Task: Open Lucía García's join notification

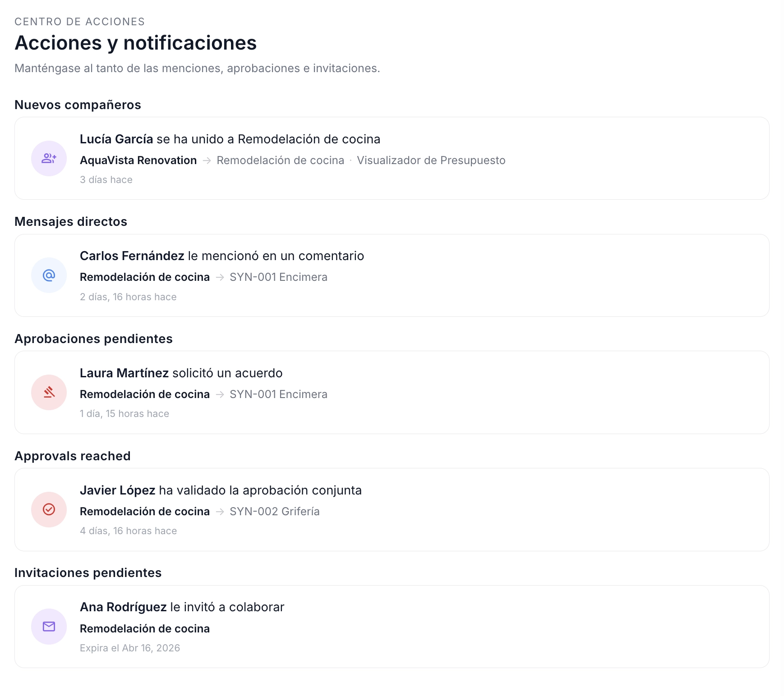Action: [x=230, y=139]
